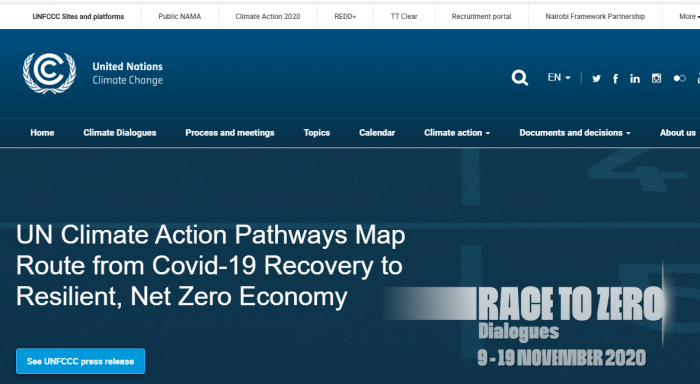
Task: Open the Calendar page
Action: click(377, 133)
